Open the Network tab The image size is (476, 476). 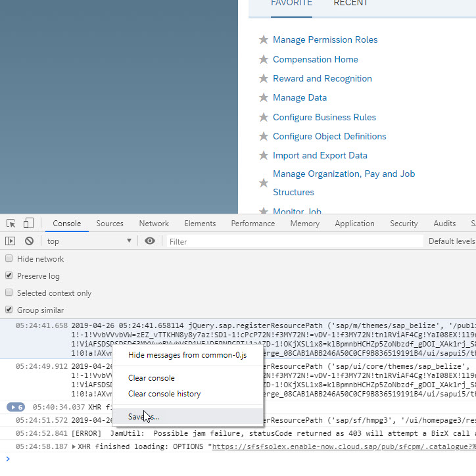coord(154,224)
